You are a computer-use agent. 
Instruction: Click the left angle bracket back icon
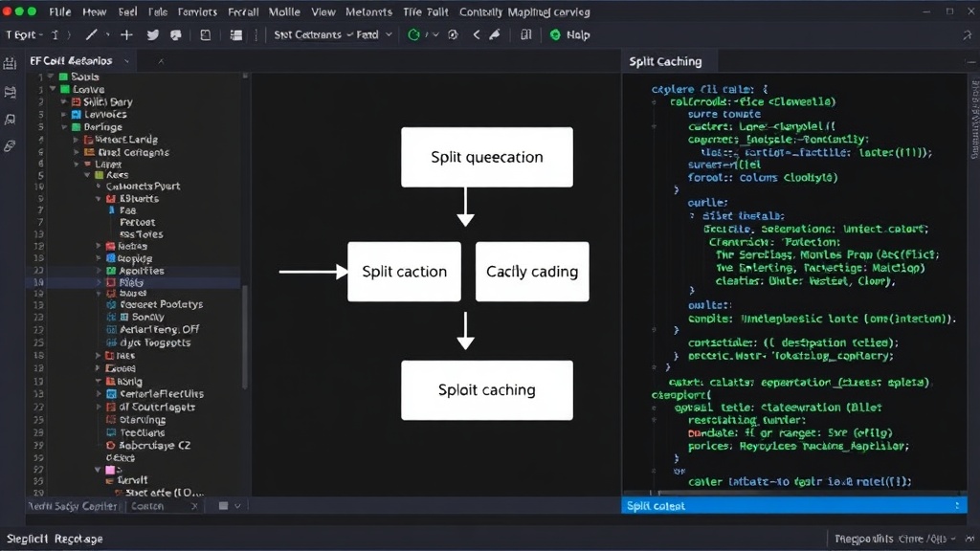[x=477, y=35]
